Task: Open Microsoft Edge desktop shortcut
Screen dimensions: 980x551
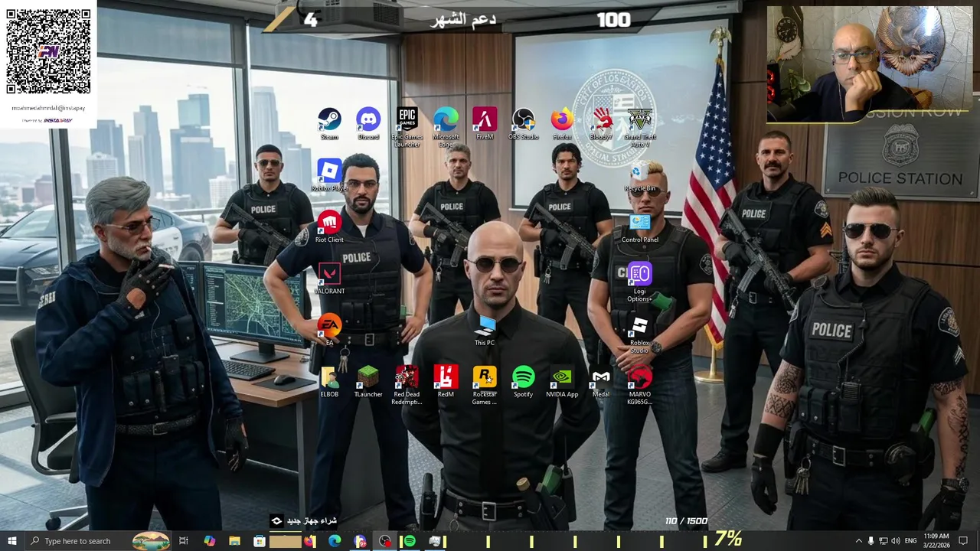Action: pos(446,127)
